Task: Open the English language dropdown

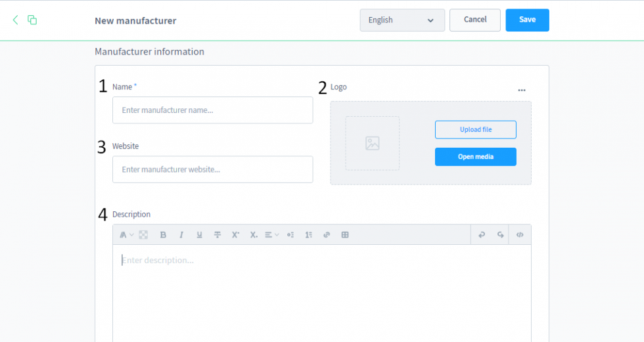Action: [402, 20]
